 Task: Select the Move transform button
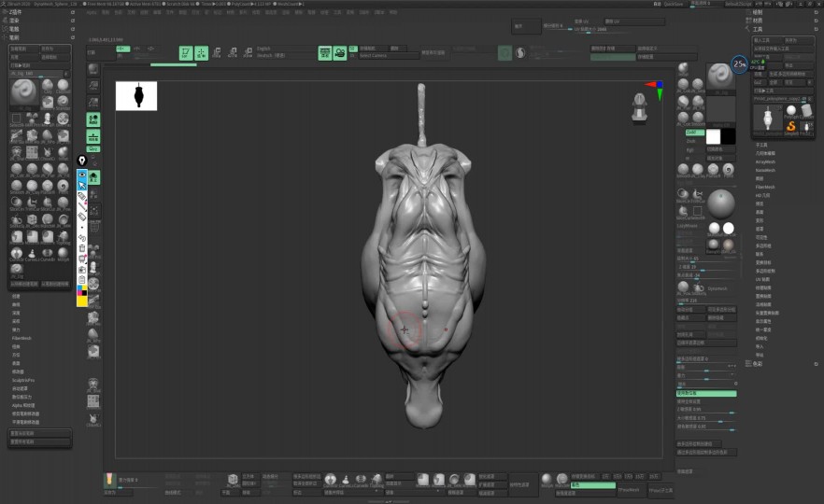tap(217, 53)
